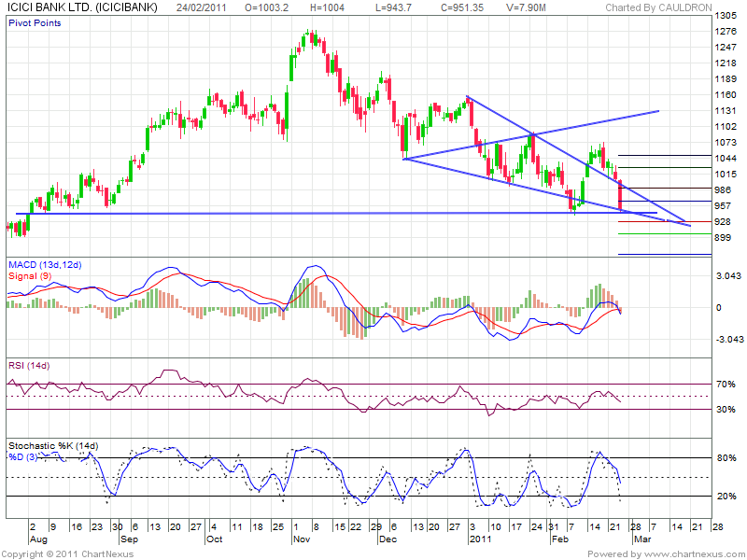The width and height of the screenshot is (747, 560).
Task: Click the MACD (13d,12d) indicator label
Action: (45, 264)
